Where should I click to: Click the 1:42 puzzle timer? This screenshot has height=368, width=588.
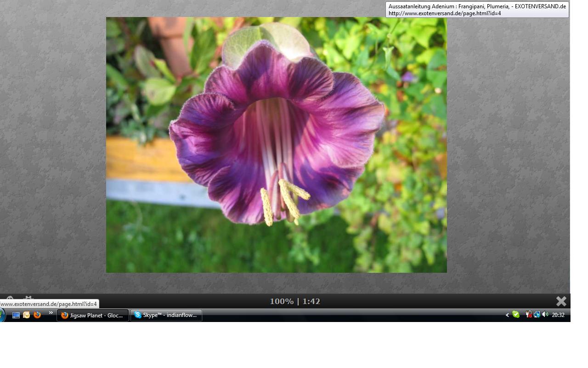311,301
